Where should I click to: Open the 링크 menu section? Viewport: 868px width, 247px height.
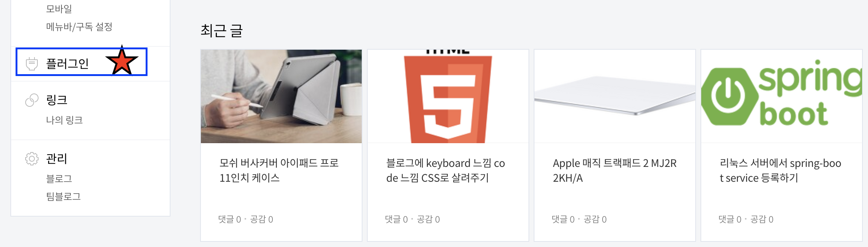point(57,100)
